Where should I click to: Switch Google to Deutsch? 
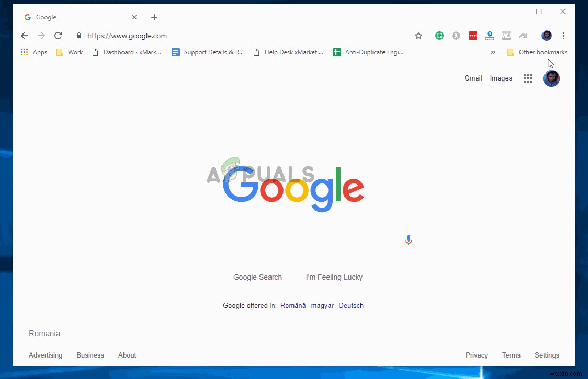[351, 305]
